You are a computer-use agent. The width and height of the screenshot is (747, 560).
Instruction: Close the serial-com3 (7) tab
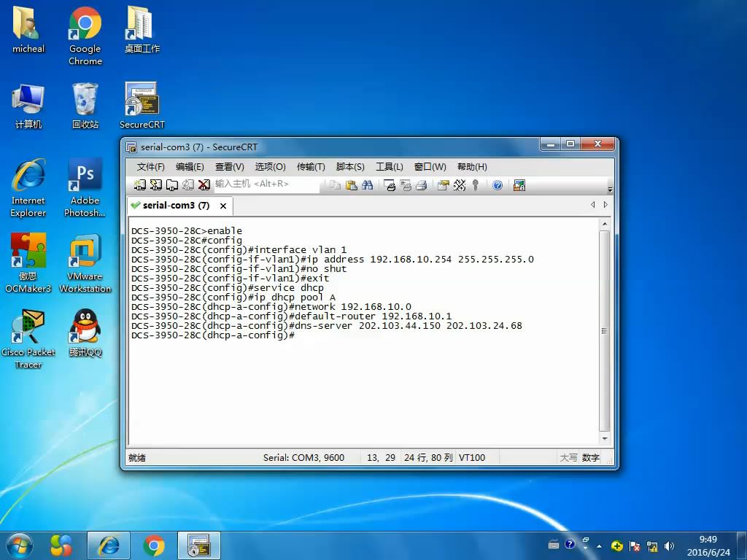tap(223, 206)
